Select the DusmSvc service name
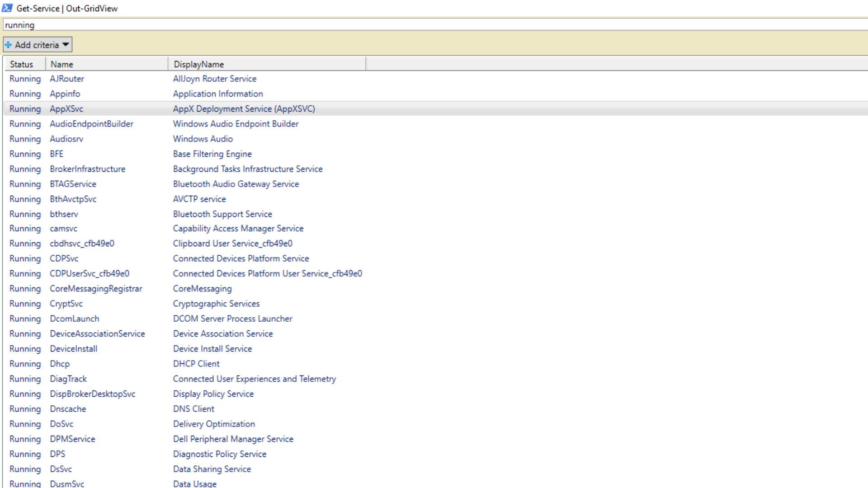The width and height of the screenshot is (868, 488). click(x=67, y=483)
